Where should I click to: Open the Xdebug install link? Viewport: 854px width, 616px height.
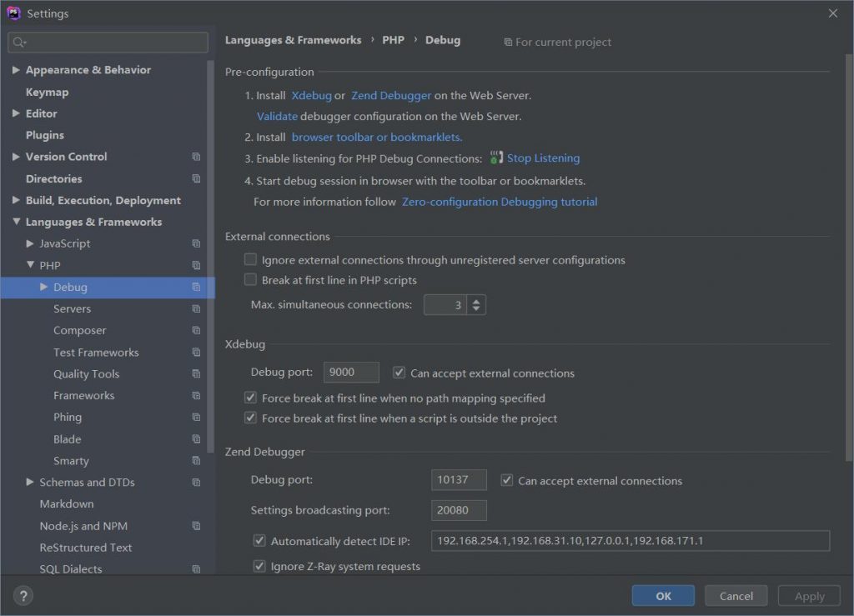point(312,95)
